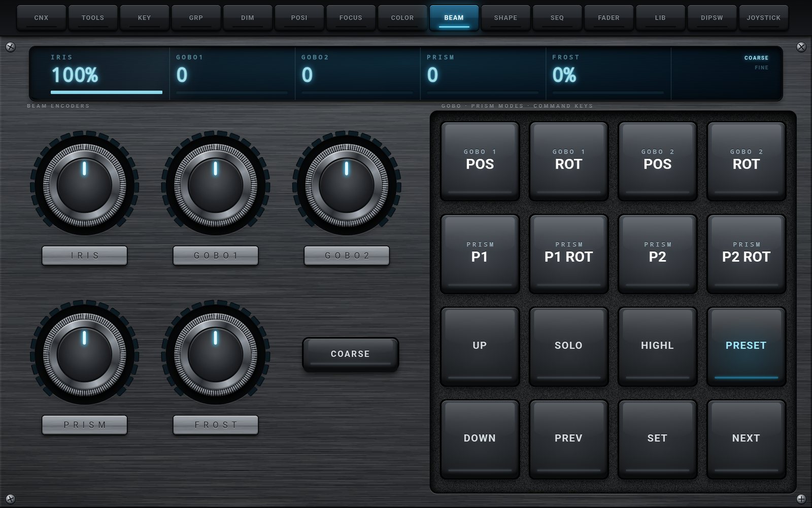
Task: Click the NEXT command key
Action: (x=746, y=438)
